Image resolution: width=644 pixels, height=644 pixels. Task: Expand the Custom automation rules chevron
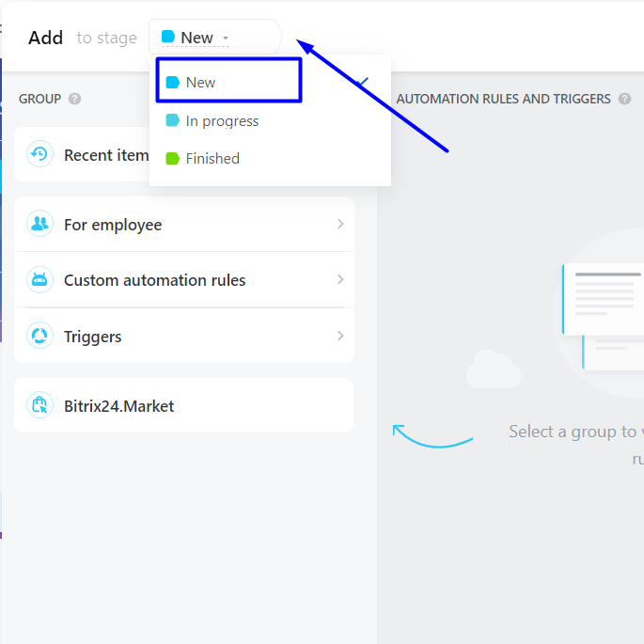click(340, 280)
